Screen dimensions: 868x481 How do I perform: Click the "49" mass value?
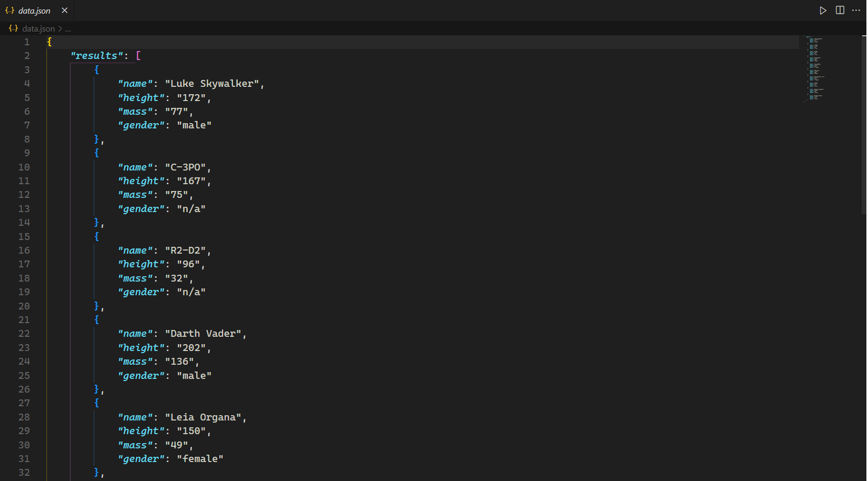pos(177,445)
